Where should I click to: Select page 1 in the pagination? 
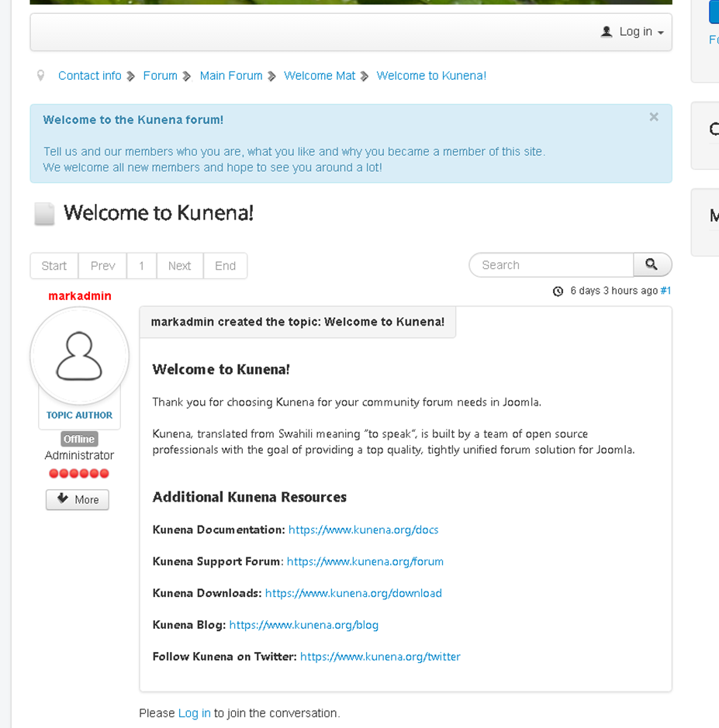(x=142, y=266)
